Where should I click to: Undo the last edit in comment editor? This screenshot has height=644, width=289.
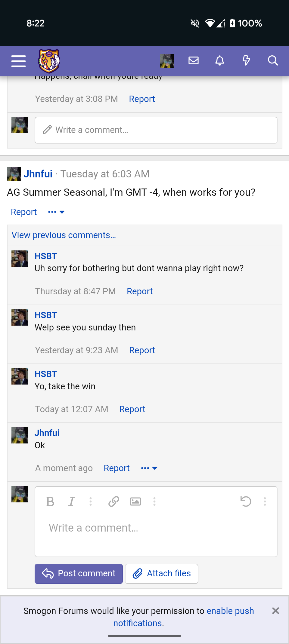click(246, 501)
